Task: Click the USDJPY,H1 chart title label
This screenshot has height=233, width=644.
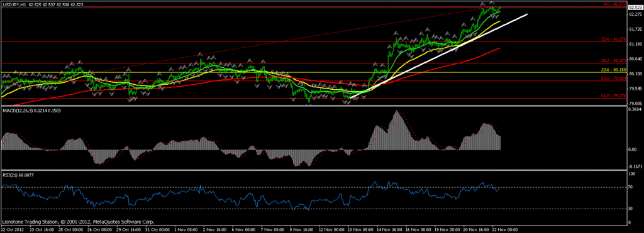Action: [14, 4]
